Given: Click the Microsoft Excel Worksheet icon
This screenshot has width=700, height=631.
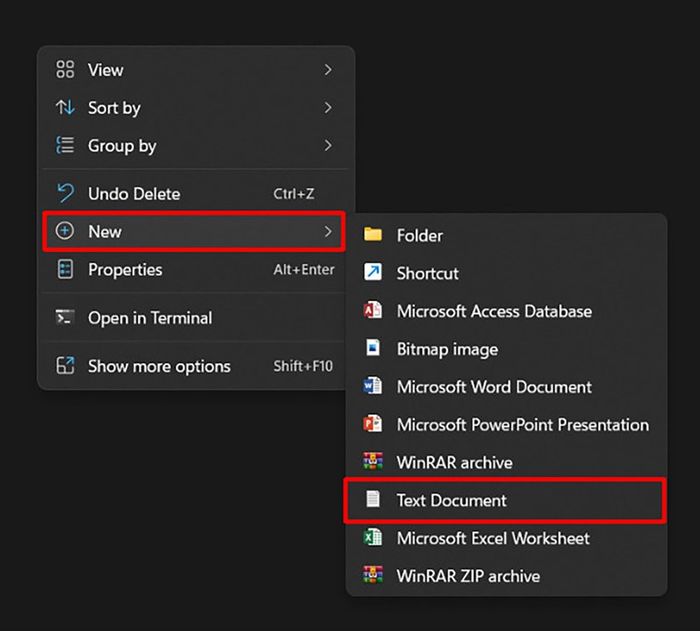Looking at the screenshot, I should [x=373, y=537].
